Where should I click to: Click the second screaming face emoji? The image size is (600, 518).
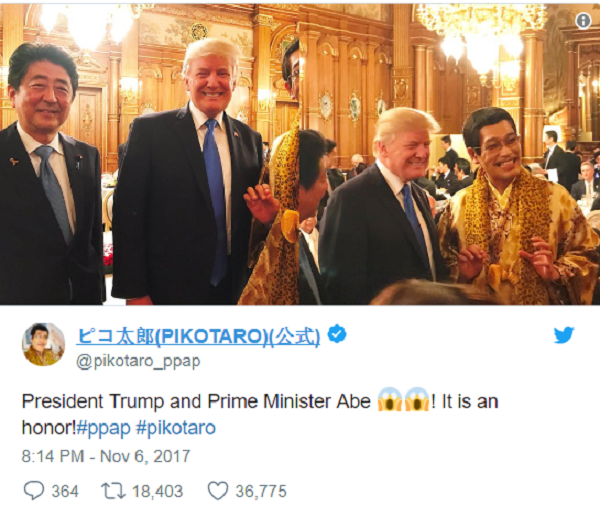click(x=417, y=399)
